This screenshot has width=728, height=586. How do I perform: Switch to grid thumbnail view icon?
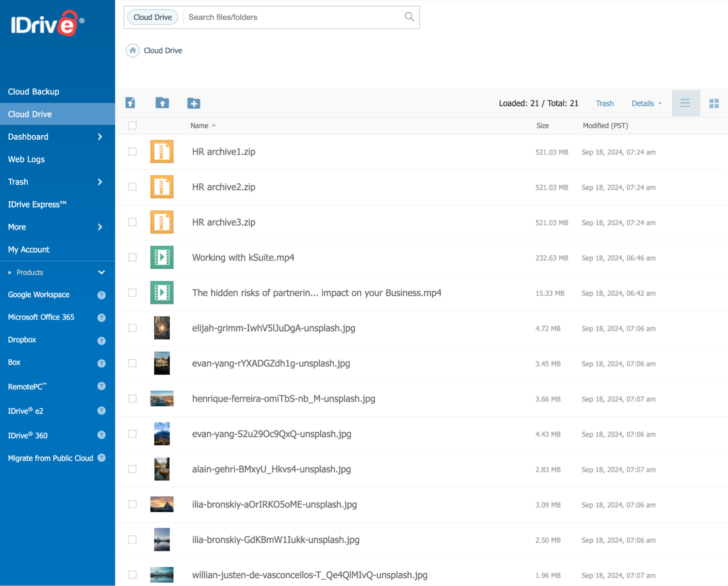point(714,103)
